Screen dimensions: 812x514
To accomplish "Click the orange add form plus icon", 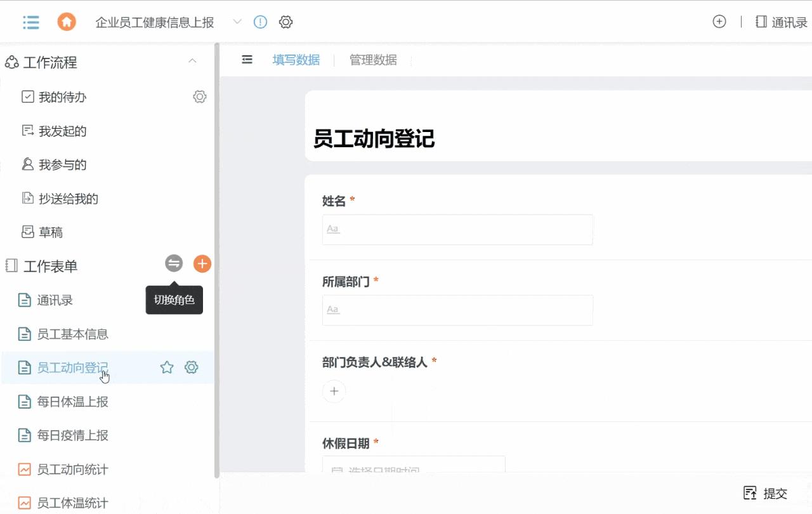I will coord(202,263).
